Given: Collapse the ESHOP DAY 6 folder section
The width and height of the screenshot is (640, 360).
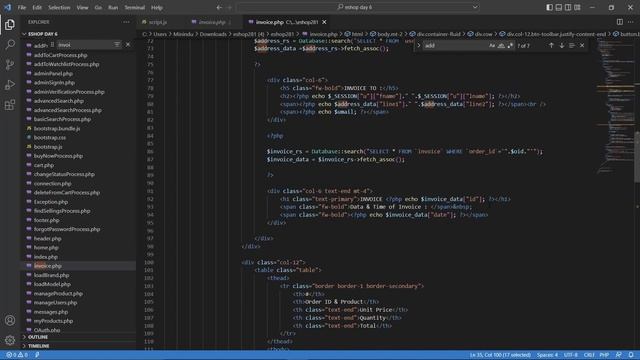Looking at the screenshot, I should click(42, 34).
